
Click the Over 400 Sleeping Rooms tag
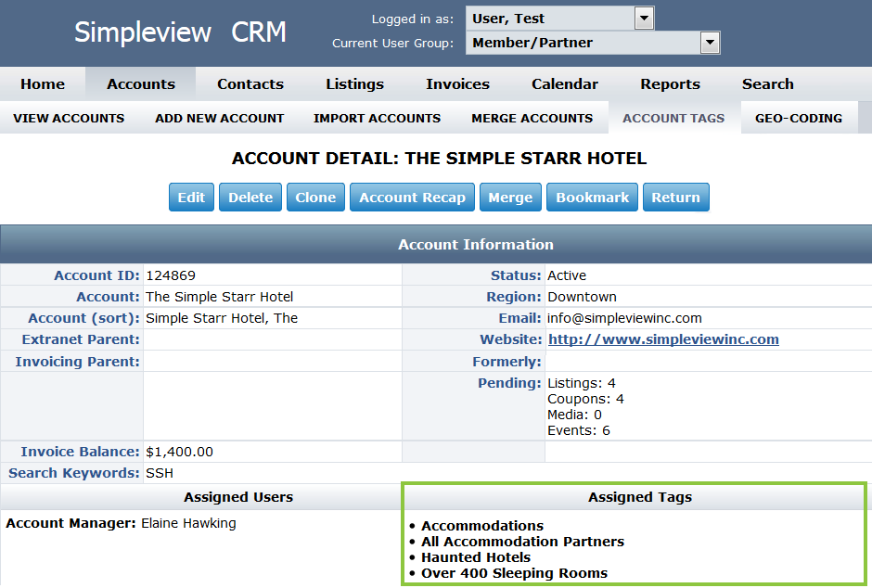[x=514, y=573]
